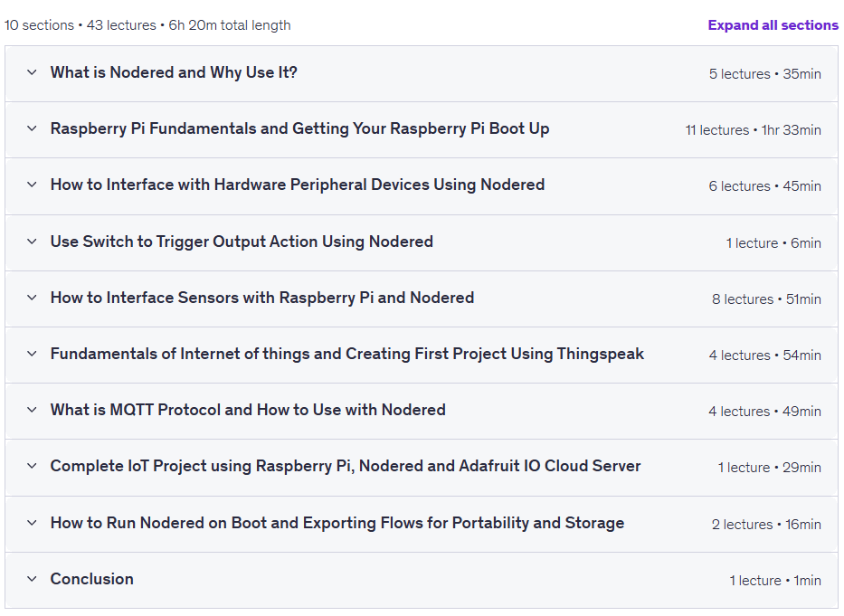
Task: Open title How to Interface Sensors with Raspberry Pi
Action: click(x=262, y=298)
